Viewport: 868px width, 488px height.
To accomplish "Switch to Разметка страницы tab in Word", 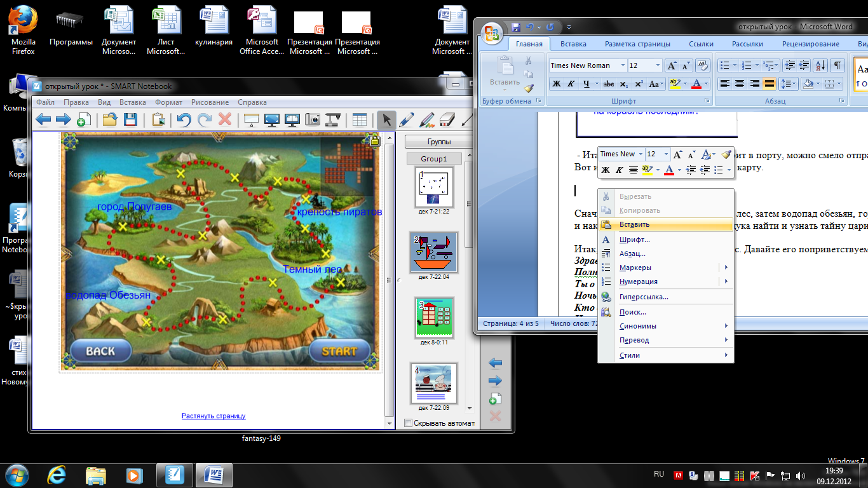I will pyautogui.click(x=637, y=44).
